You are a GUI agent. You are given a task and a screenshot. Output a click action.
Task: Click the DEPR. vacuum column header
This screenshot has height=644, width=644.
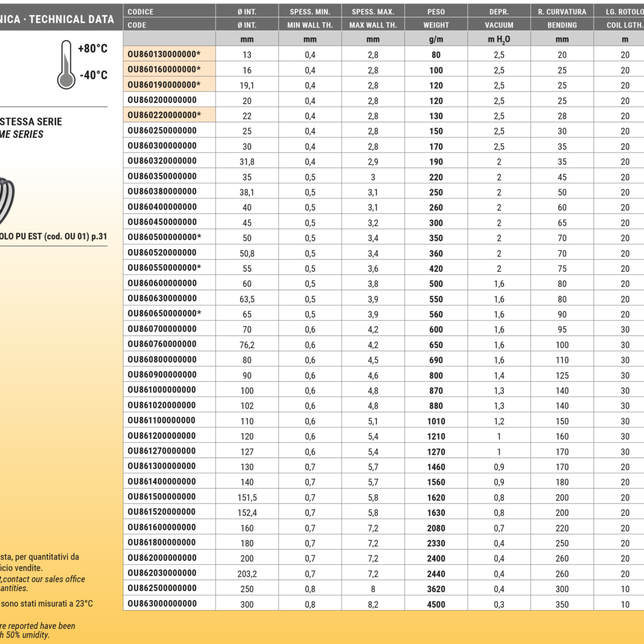pyautogui.click(x=499, y=11)
